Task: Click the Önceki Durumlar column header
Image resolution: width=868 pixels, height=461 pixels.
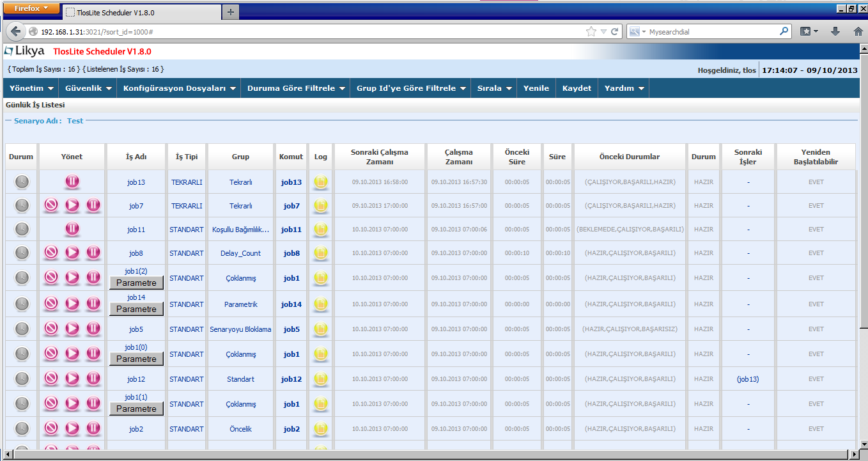Action: (x=630, y=157)
